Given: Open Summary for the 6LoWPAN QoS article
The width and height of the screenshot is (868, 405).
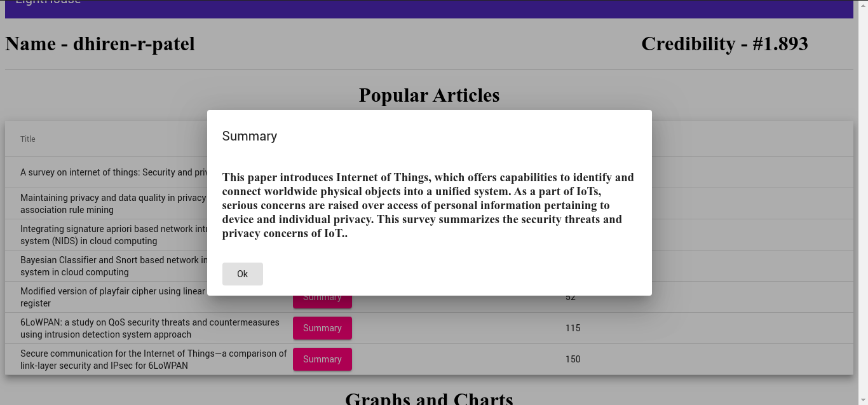Looking at the screenshot, I should tap(322, 328).
